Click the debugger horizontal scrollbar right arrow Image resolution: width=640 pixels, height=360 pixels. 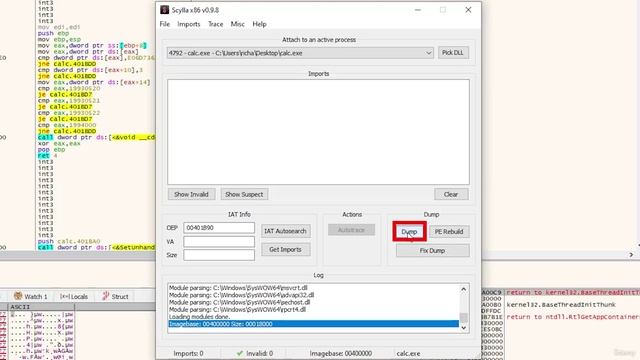[631, 255]
